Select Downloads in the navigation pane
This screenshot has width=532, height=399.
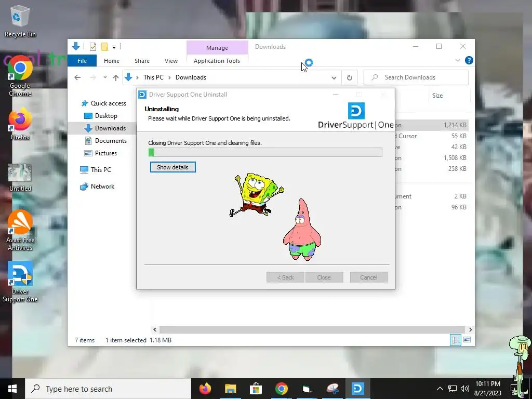[x=105, y=128]
